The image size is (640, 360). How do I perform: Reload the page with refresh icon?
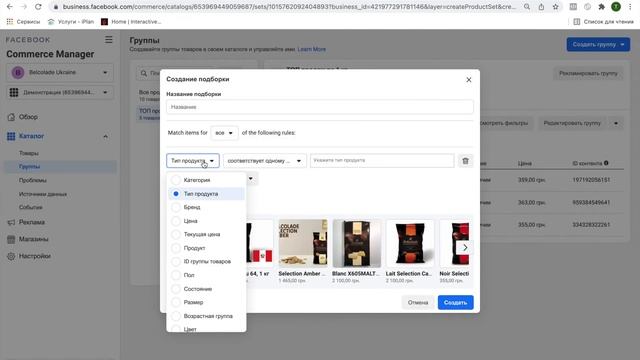pyautogui.click(x=38, y=7)
